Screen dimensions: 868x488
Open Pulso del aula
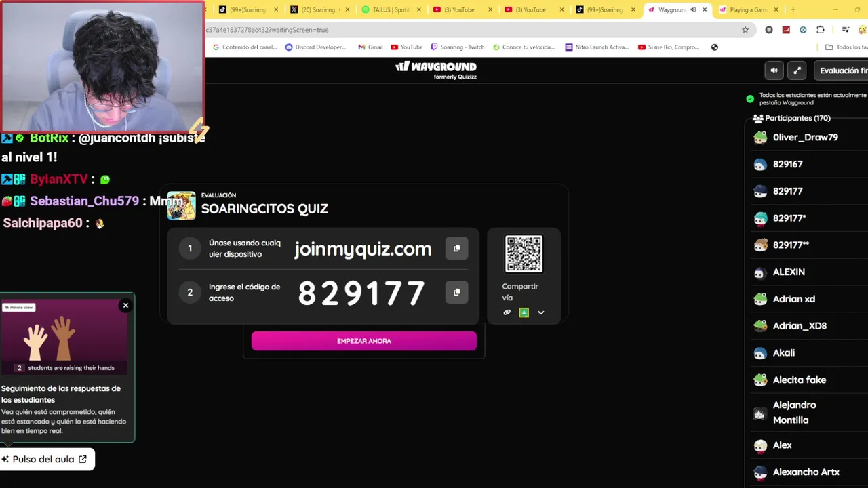pos(47,459)
